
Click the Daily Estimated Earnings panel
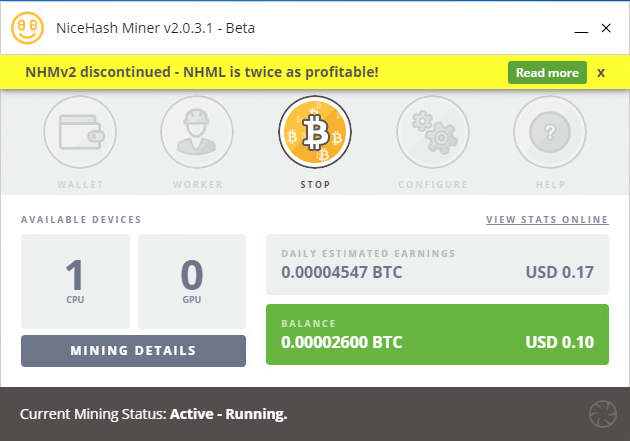(x=437, y=264)
